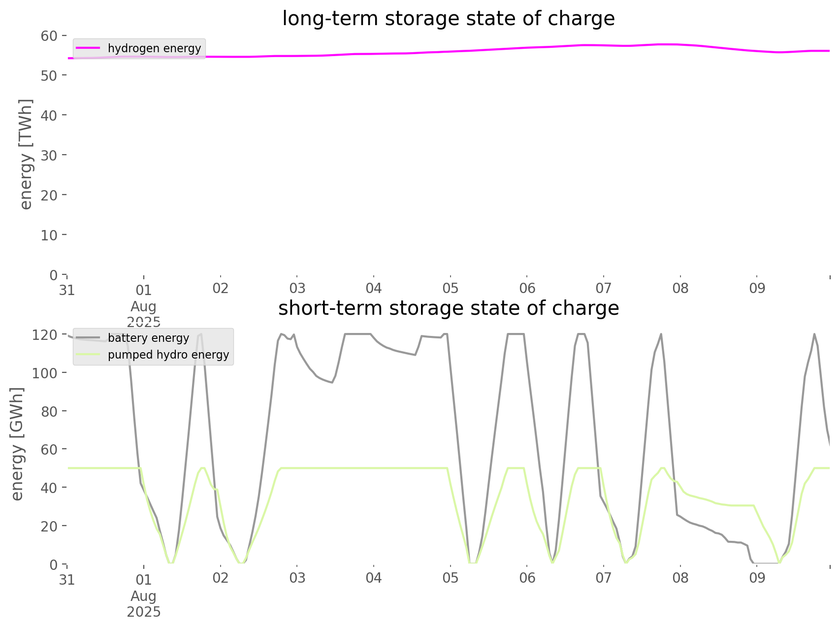Select the pumped hydro energy legend label
Image resolution: width=840 pixels, height=629 pixels.
[x=168, y=355]
